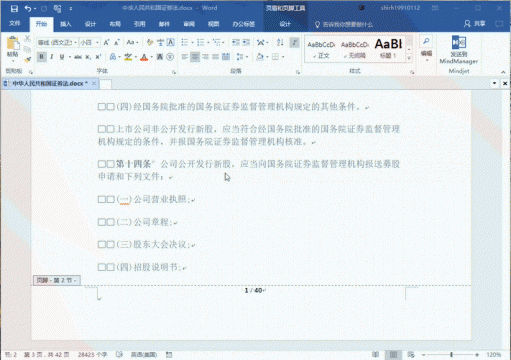Viewport: 511px width, 360px height.
Task: Click the macro recording icon in status bar
Action: [x=169, y=354]
